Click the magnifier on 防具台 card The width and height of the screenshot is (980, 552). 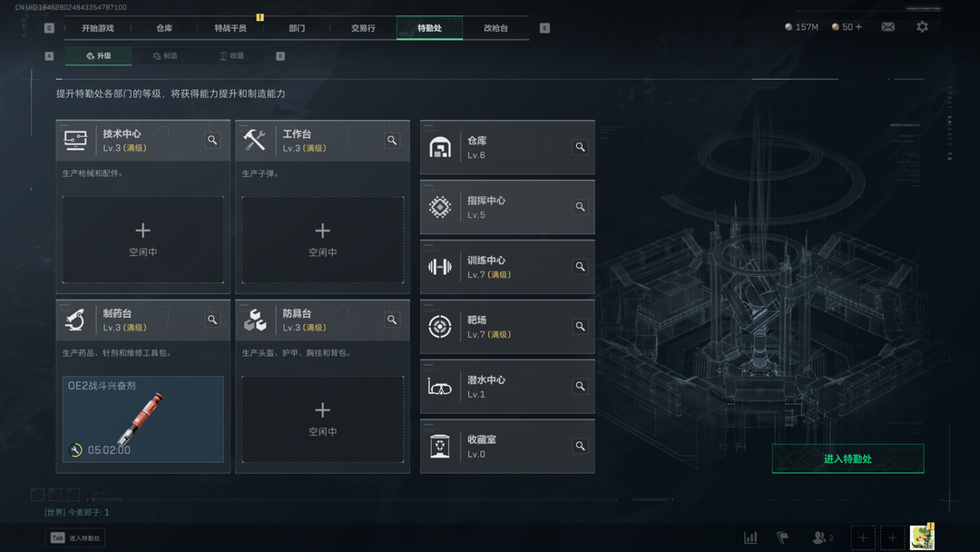(x=392, y=320)
